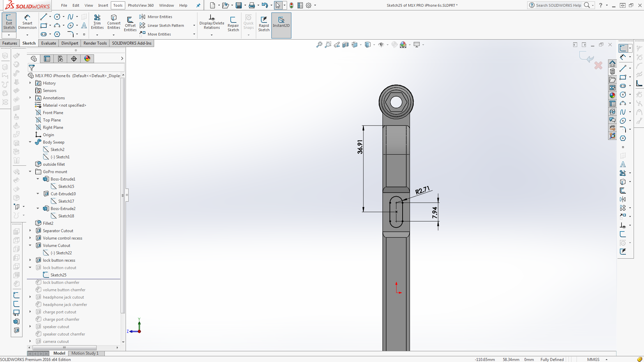
Task: Select the Trim Entities tool
Action: (97, 22)
